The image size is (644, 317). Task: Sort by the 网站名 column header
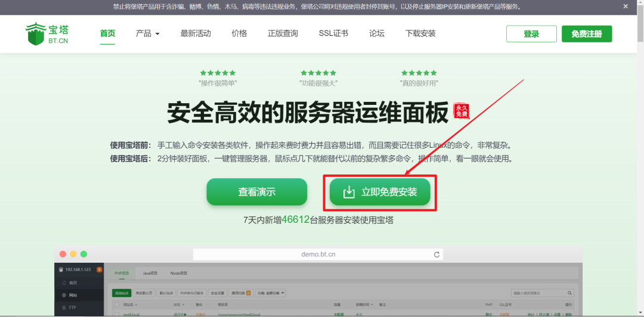point(130,304)
